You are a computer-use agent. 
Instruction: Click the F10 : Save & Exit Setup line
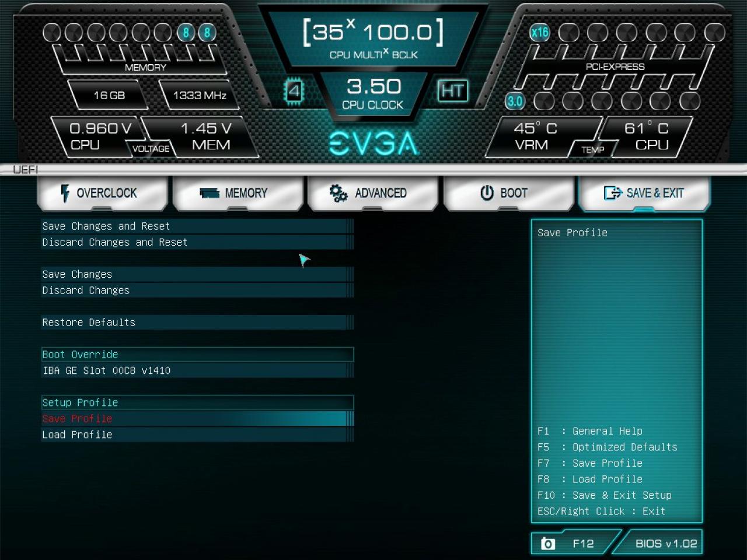pyautogui.click(x=605, y=495)
